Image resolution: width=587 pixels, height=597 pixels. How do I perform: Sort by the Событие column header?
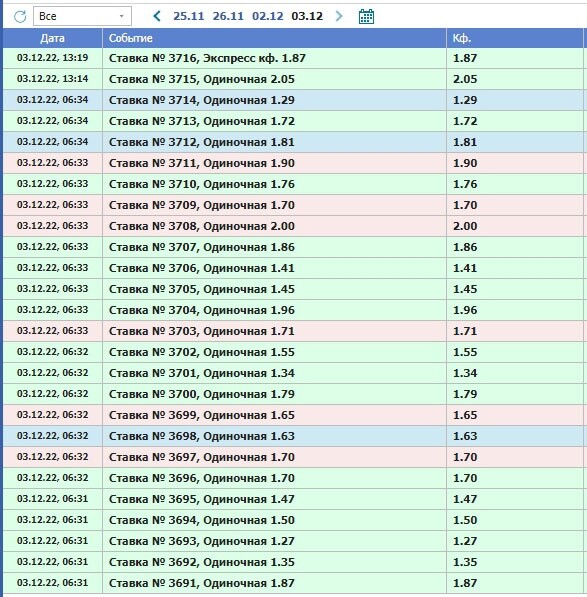pyautogui.click(x=274, y=38)
